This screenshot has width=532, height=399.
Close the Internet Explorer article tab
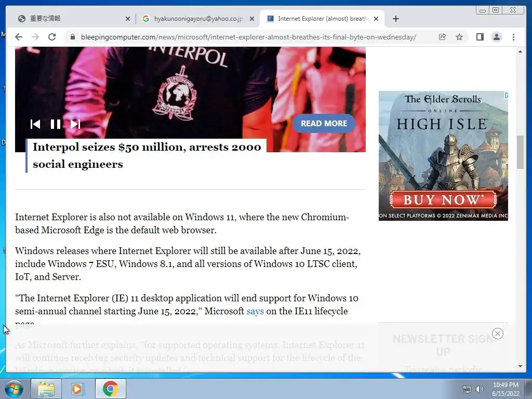point(376,19)
